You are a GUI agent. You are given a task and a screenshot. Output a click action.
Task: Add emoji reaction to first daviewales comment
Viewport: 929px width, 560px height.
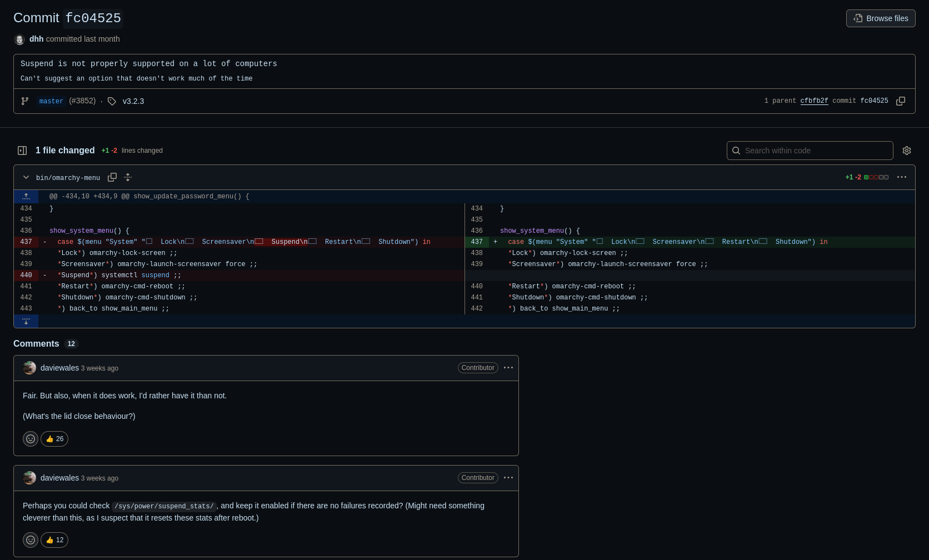(x=31, y=439)
